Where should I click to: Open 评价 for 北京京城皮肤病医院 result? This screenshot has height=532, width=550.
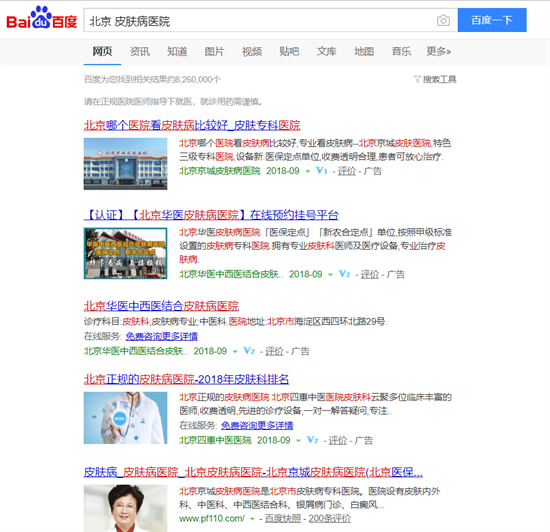[347, 171]
